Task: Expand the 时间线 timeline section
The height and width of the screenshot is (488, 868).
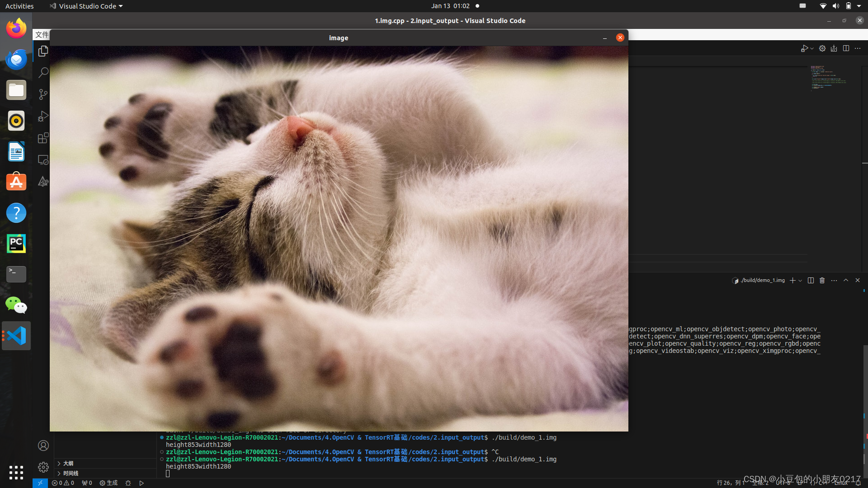Action: [105, 473]
